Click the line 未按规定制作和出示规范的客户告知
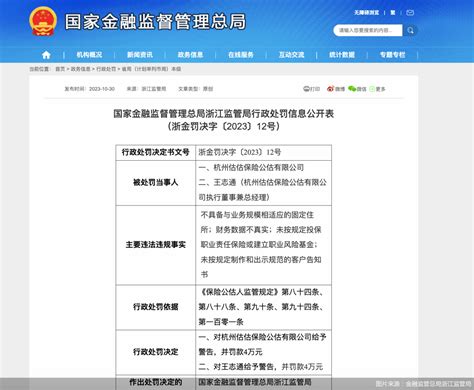The width and height of the screenshot is (474, 390). coord(261,259)
